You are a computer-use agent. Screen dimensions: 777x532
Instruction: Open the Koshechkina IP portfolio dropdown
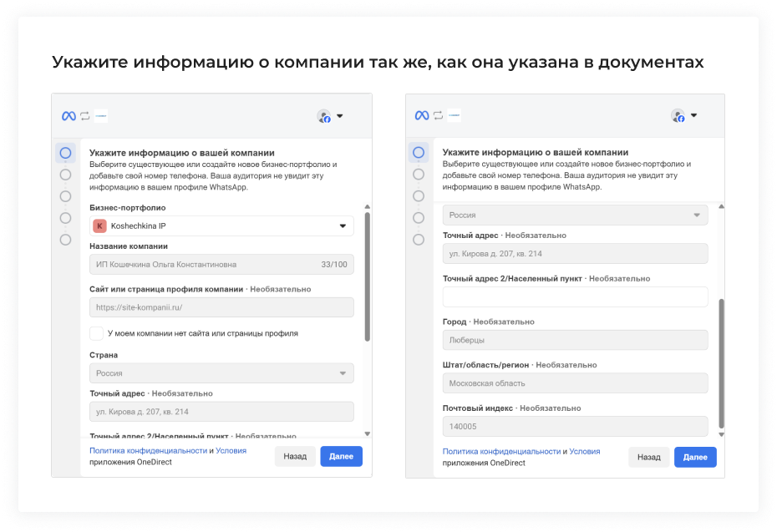pyautogui.click(x=221, y=225)
